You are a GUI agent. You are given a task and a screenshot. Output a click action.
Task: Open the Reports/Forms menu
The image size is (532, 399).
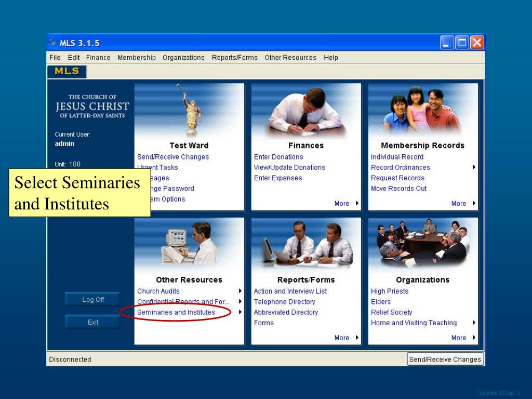[235, 58]
